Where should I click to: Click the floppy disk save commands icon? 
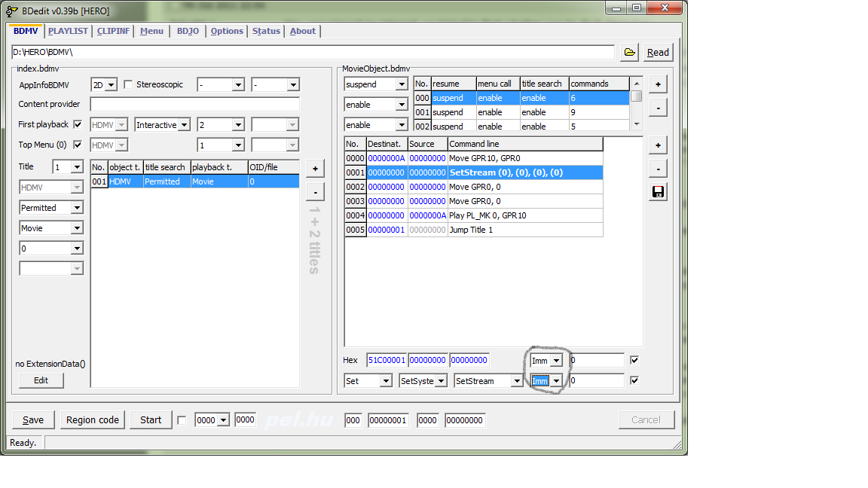point(657,192)
